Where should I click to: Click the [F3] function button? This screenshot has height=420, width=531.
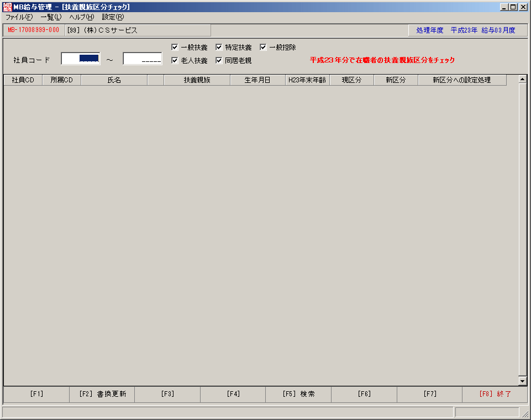167,394
